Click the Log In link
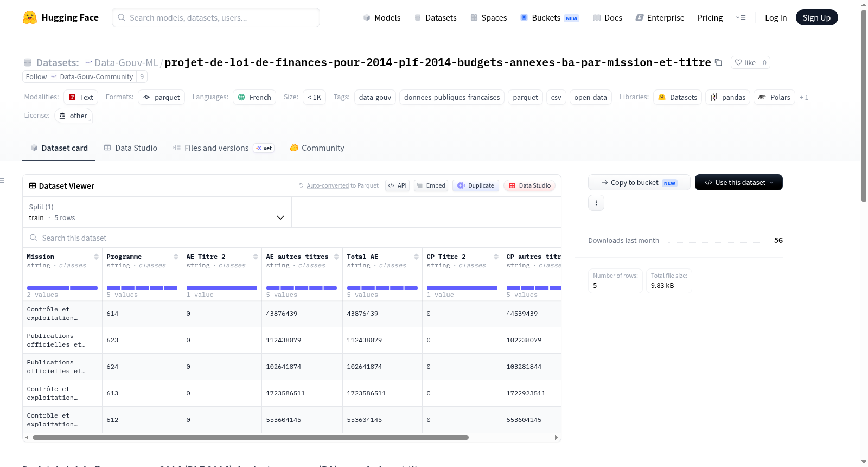 click(x=776, y=17)
